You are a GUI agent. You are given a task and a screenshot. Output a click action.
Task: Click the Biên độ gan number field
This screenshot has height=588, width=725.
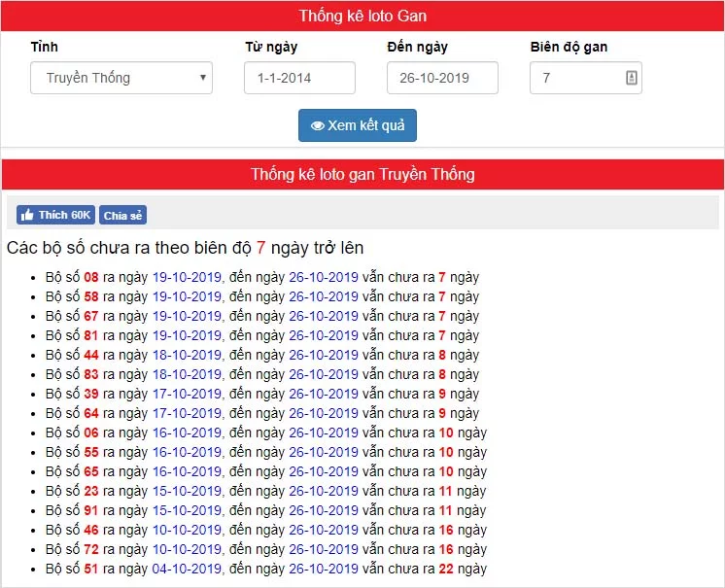(575, 78)
